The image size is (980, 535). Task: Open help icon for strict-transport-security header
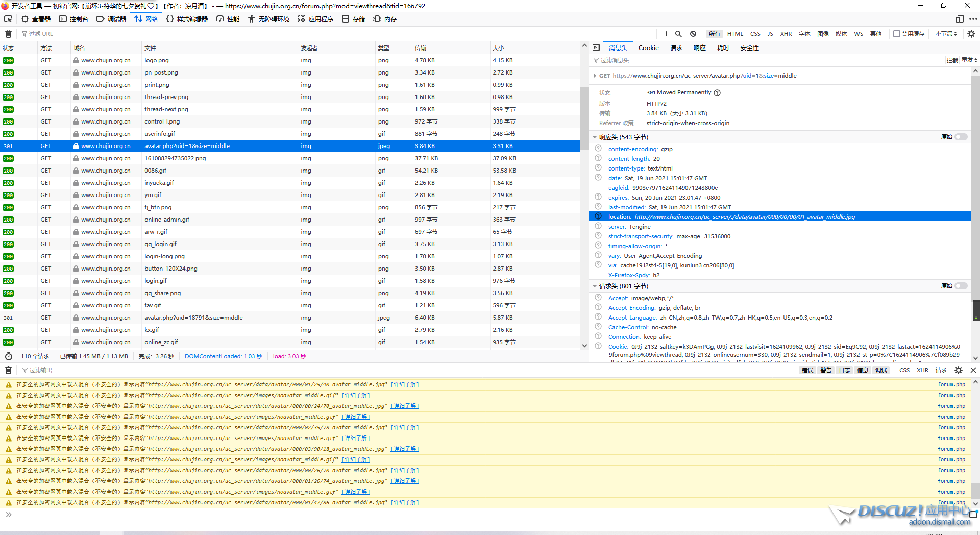click(x=598, y=236)
